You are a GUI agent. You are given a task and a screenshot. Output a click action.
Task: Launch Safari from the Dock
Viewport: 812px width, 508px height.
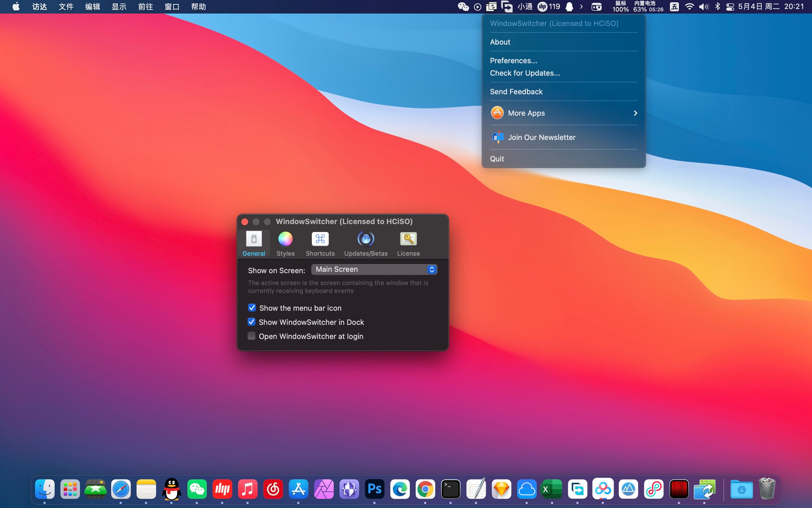tap(121, 489)
